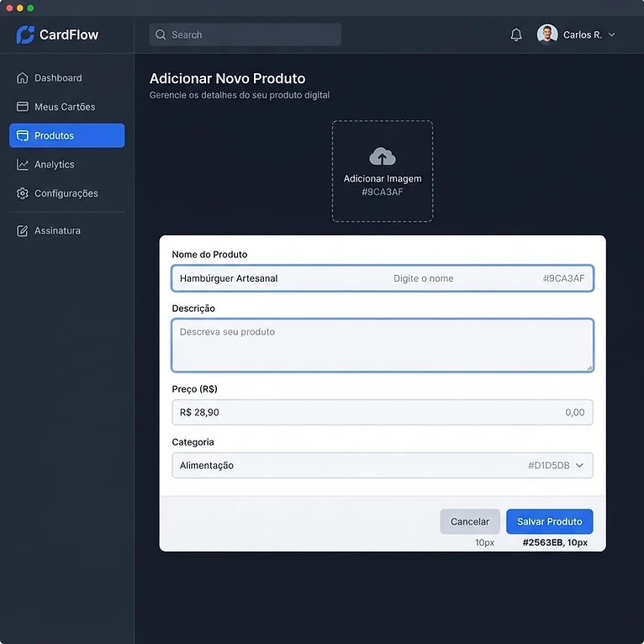Click Salvar Produto button

click(550, 521)
